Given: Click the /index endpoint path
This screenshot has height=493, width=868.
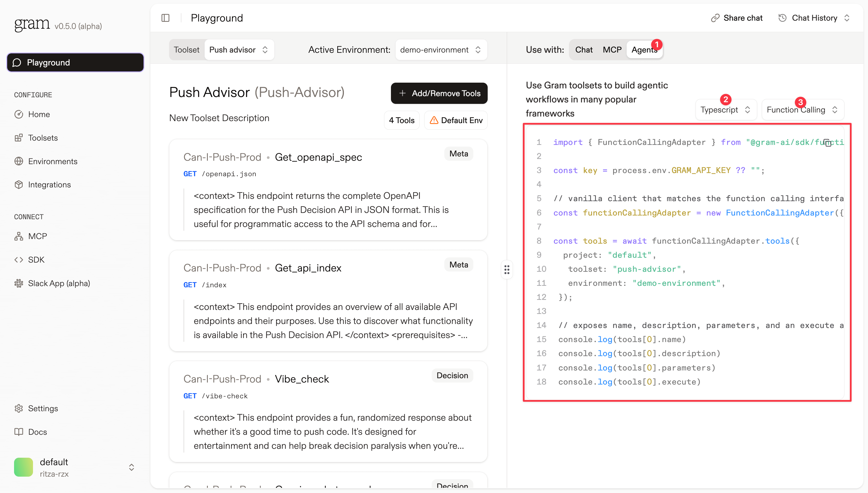Looking at the screenshot, I should [214, 285].
